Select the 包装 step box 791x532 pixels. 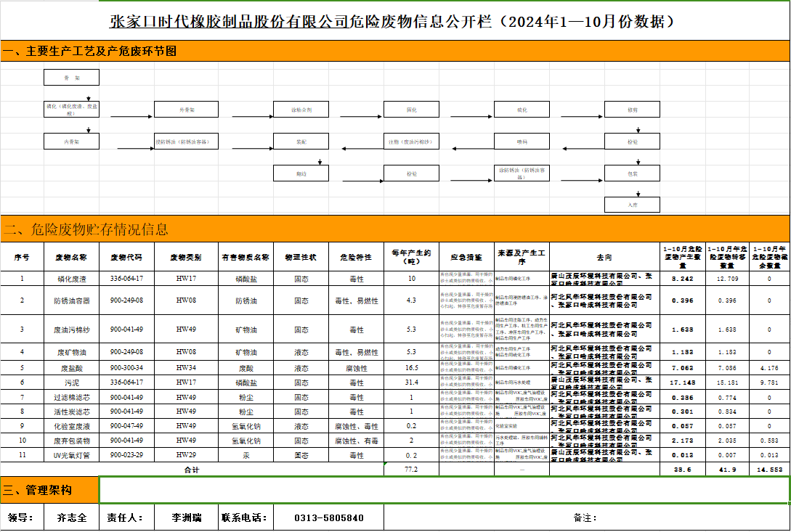pyautogui.click(x=632, y=173)
